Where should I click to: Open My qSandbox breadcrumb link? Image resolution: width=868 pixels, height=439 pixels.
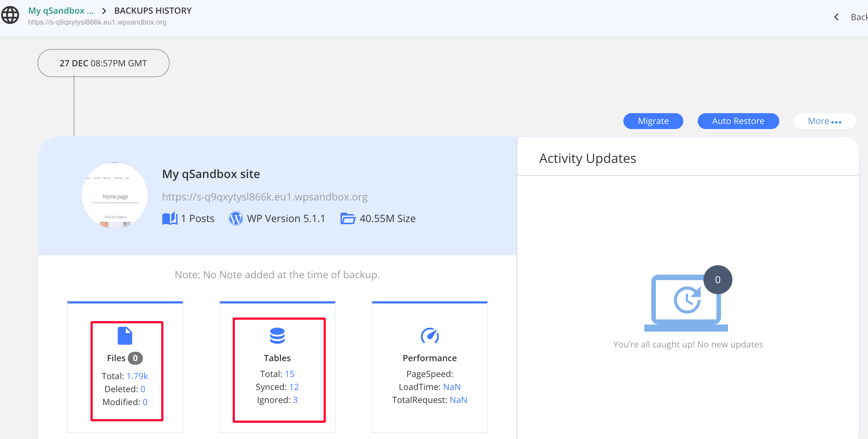click(61, 11)
